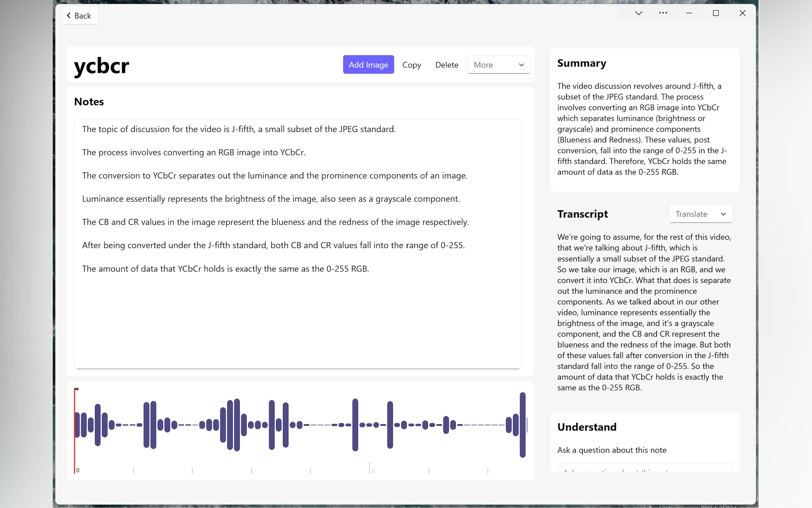
Task: Click the tallest waveform bar at end
Action: click(x=522, y=425)
